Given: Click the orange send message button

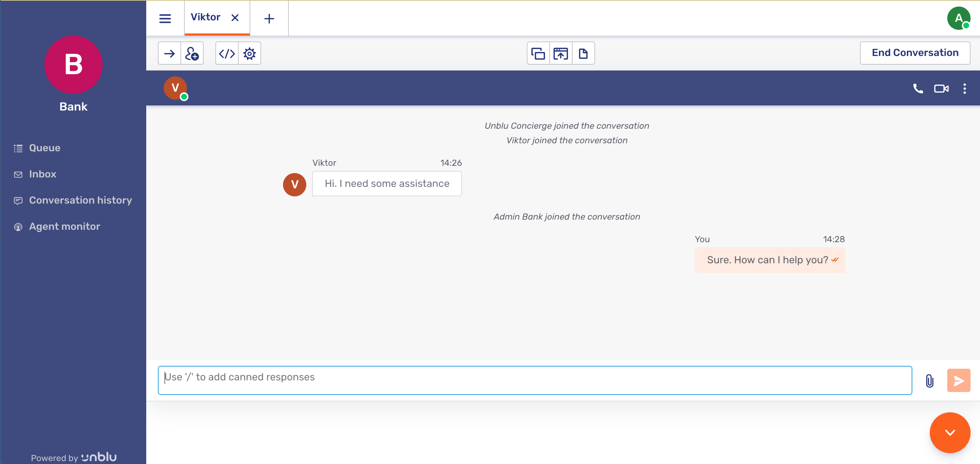Looking at the screenshot, I should 958,380.
